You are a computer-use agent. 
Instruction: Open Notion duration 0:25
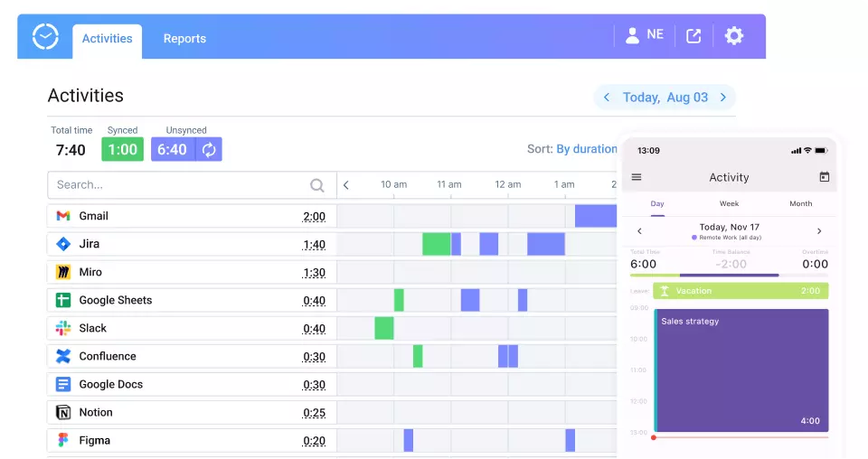click(314, 413)
